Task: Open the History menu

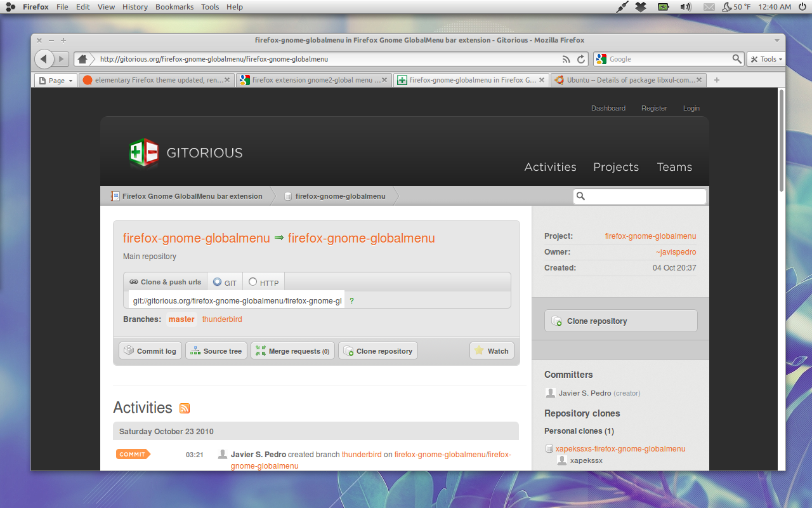Action: pos(134,7)
